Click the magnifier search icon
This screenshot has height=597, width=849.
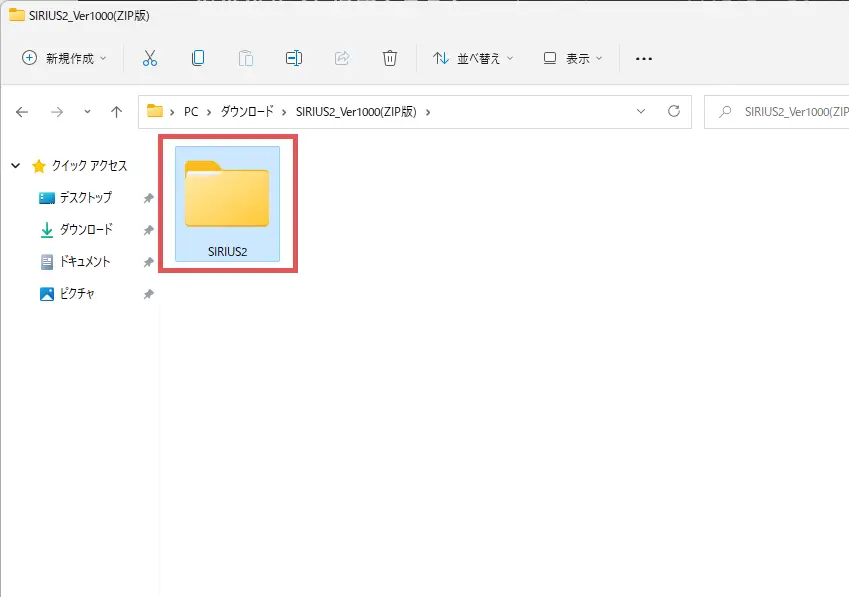pos(725,111)
